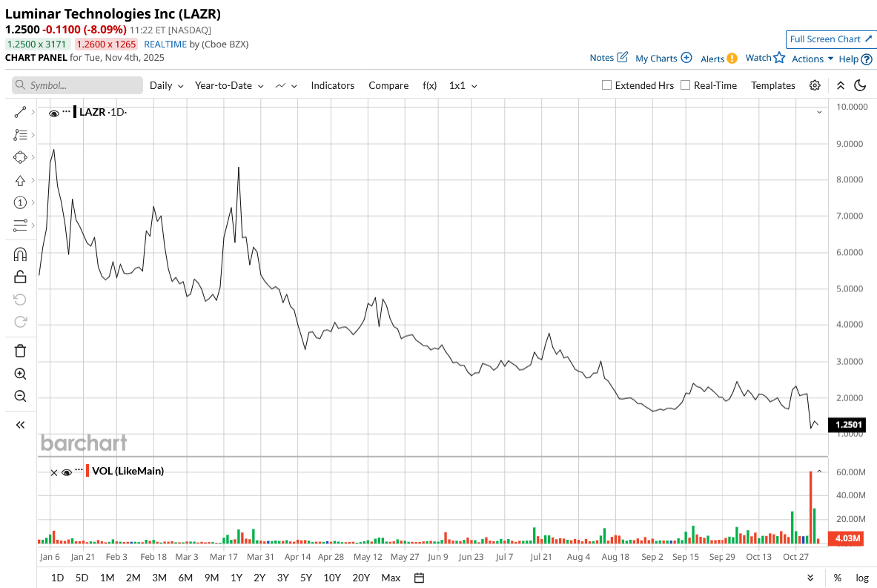Collapse the LAZR pane chevron
877x588 pixels.
[x=819, y=113]
